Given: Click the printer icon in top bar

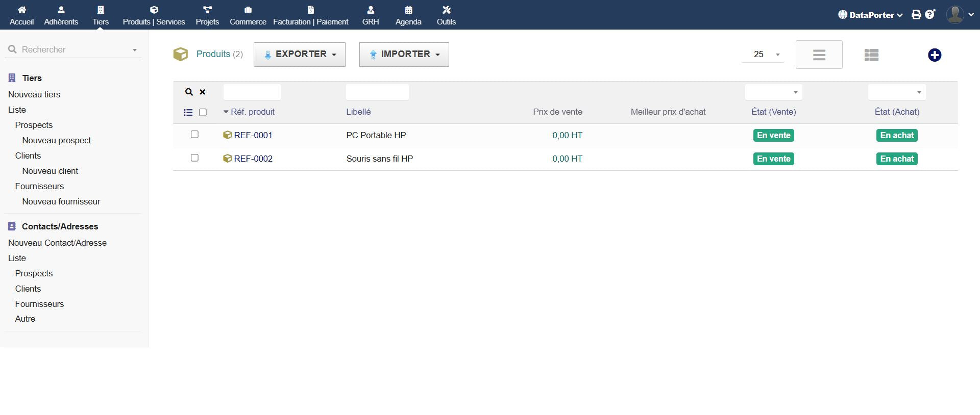Looking at the screenshot, I should point(916,15).
